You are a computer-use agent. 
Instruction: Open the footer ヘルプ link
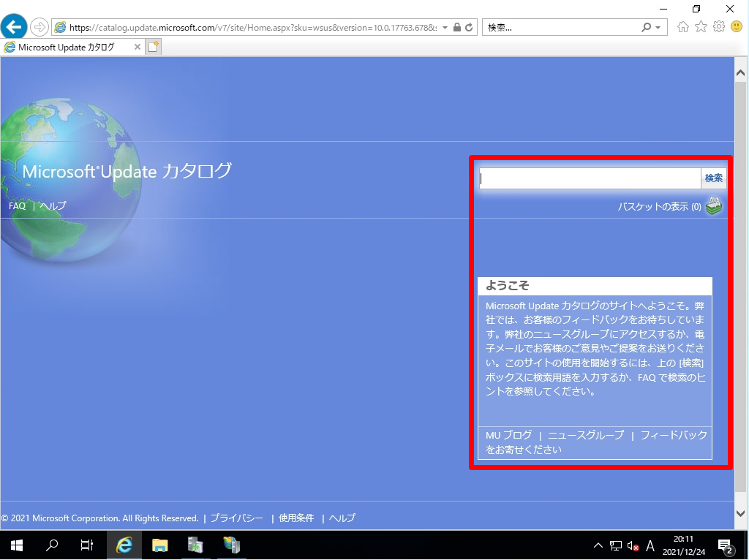342,518
